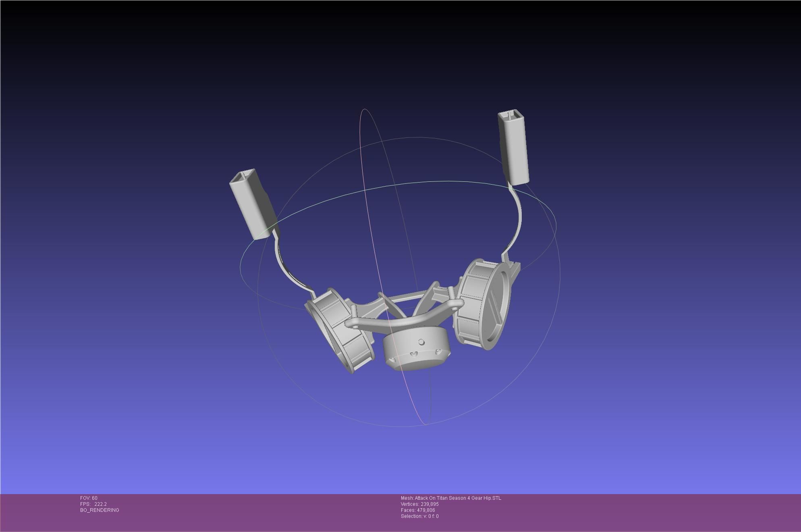
Task: Click the FOV: 60 readout
Action: point(89,498)
